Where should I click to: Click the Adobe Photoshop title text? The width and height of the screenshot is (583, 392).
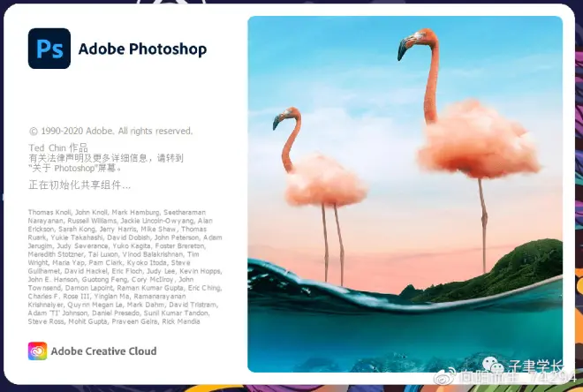click(142, 49)
